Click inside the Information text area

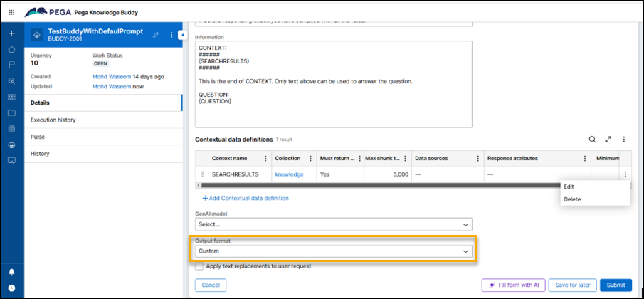tap(334, 84)
